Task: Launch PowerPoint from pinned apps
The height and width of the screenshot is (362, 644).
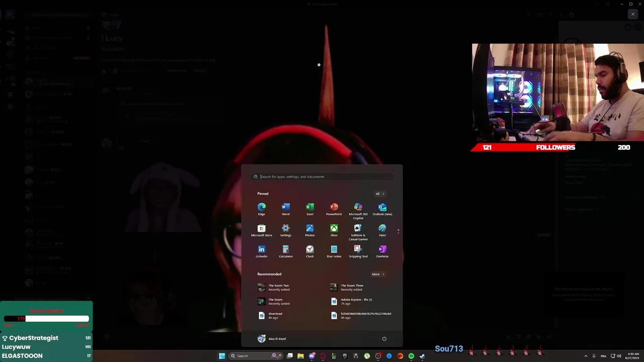Action: coord(334,210)
